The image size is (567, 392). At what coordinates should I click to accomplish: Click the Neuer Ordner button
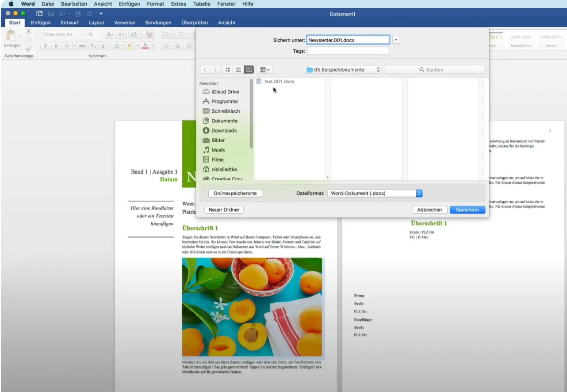[x=224, y=210]
